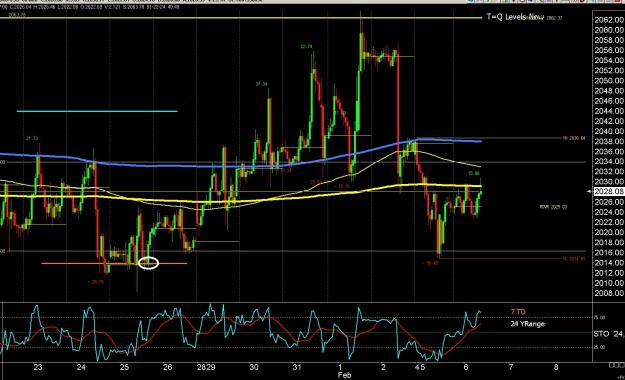Click the 37.34 swing label
This screenshot has height=380, width=625.
tap(261, 85)
